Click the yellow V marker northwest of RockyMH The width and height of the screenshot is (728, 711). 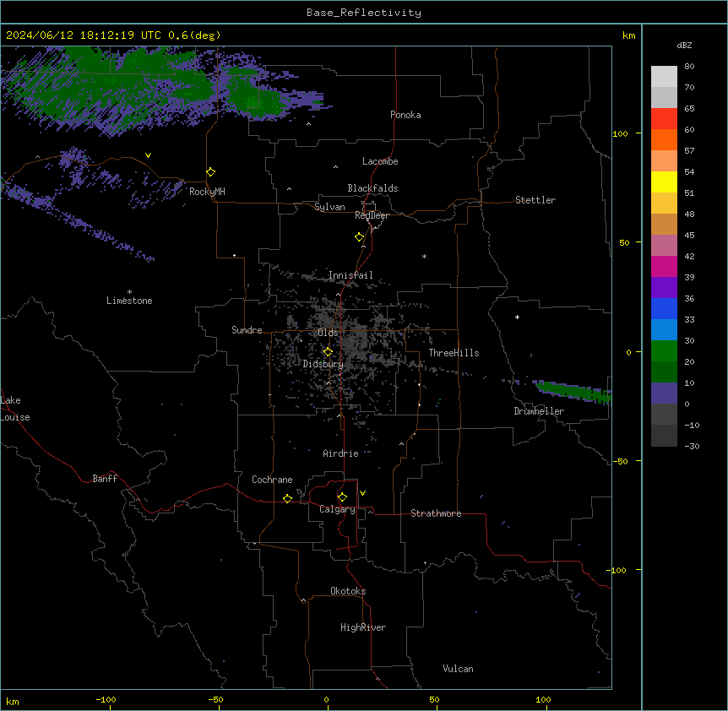pyautogui.click(x=148, y=155)
